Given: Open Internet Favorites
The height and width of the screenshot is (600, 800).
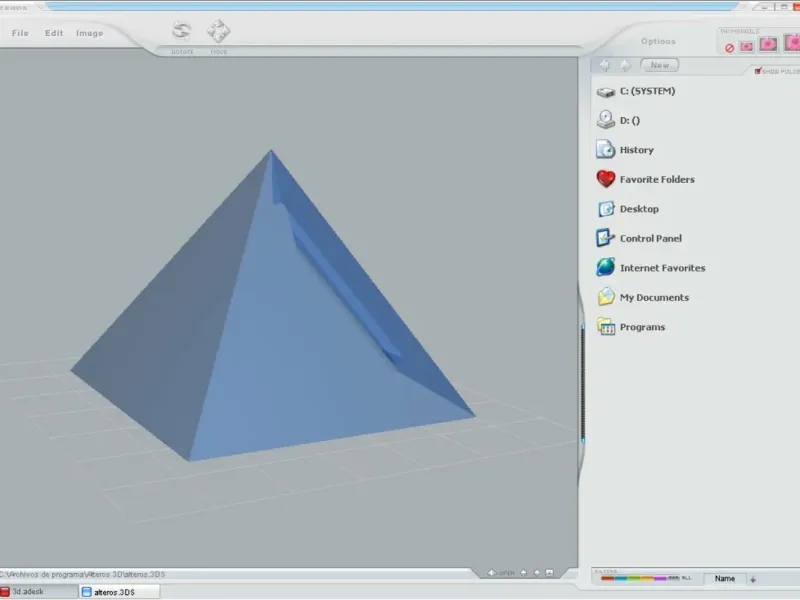Looking at the screenshot, I should (651, 268).
